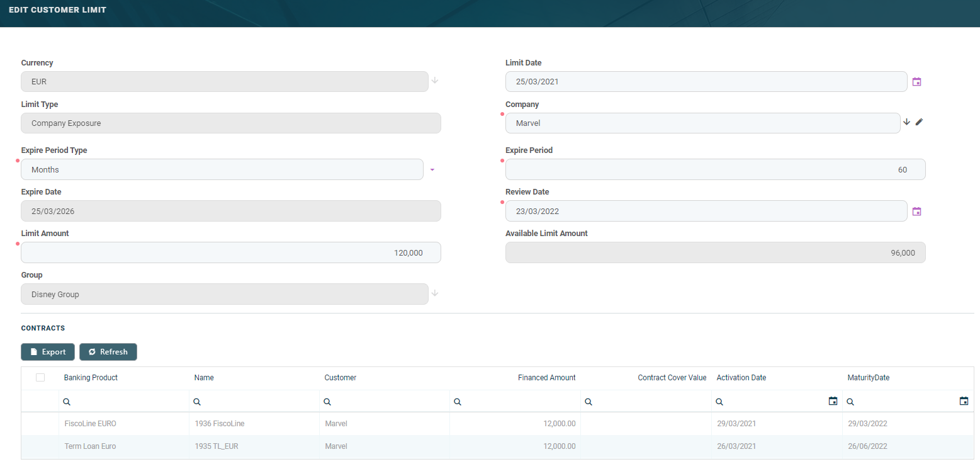The width and height of the screenshot is (980, 464).
Task: Expand the Expire Period Type dropdown
Action: pos(432,170)
